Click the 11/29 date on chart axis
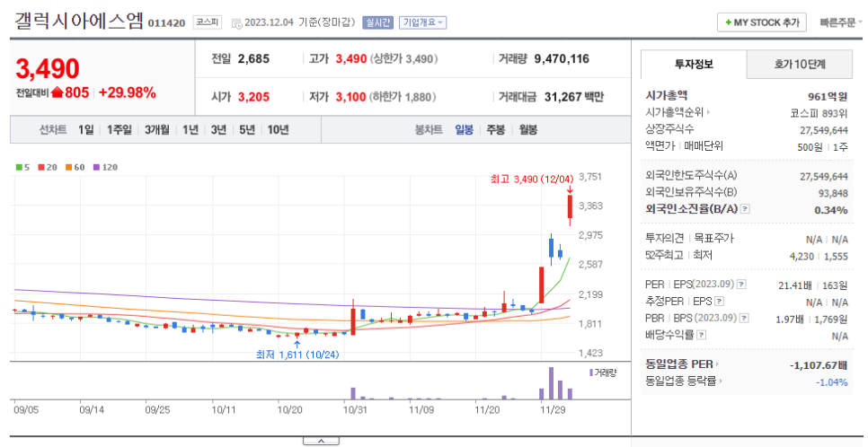The width and height of the screenshot is (868, 447). click(x=553, y=410)
